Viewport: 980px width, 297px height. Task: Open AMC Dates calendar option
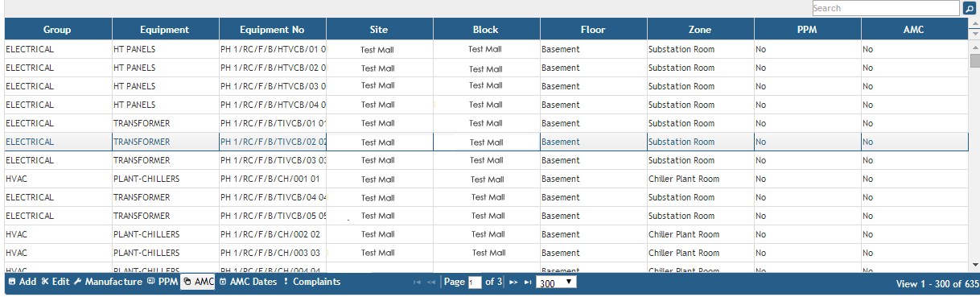tap(247, 282)
